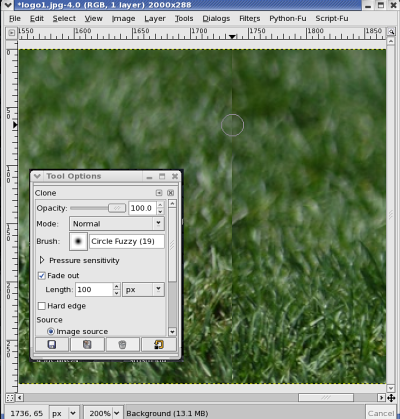The image size is (400, 419).
Task: Click the zoom-on-resize magnifier icon at top right
Action: 391,32
